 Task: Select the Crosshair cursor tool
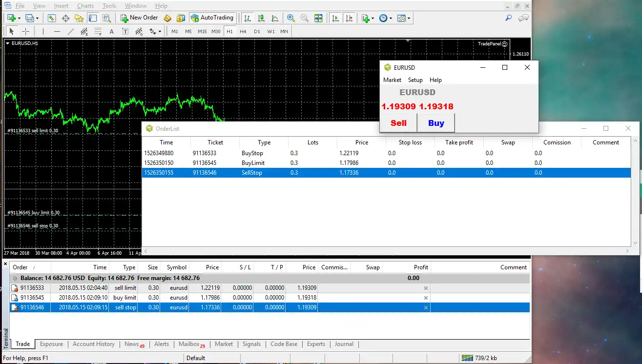pos(26,32)
